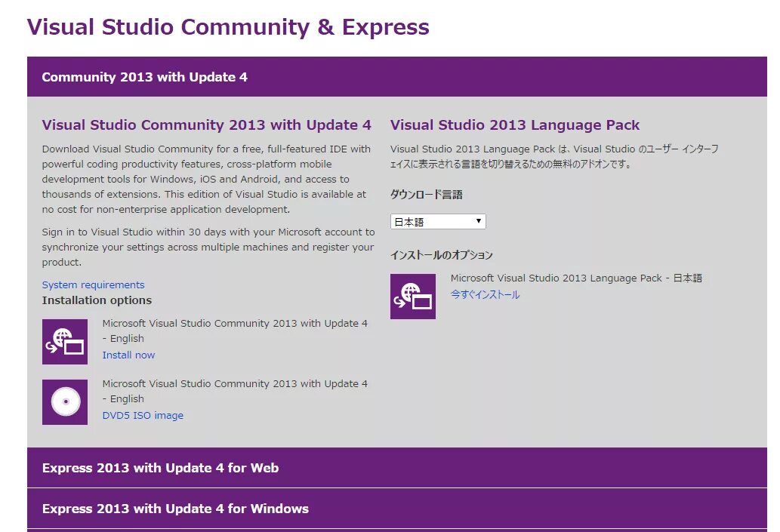Screen dimensions: 780x532
Task: Click the Sign in to Visual Studio paragraph
Action: click(x=208, y=247)
